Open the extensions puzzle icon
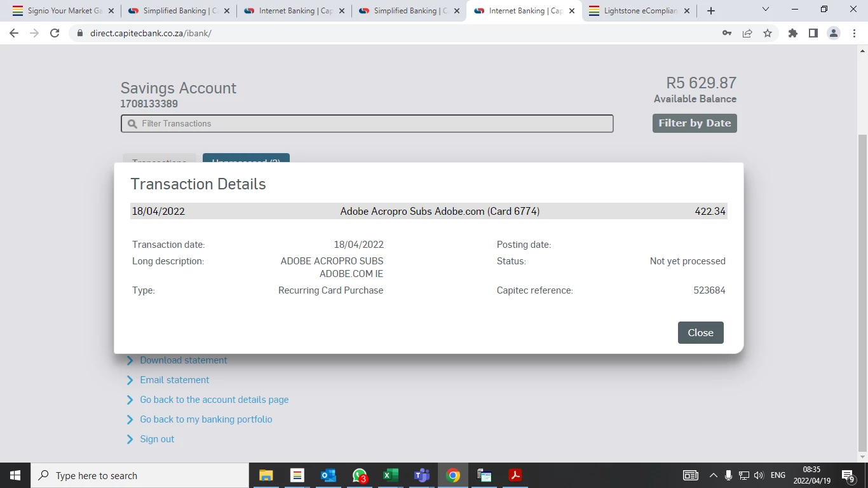Image resolution: width=868 pixels, height=488 pixels. [x=793, y=33]
